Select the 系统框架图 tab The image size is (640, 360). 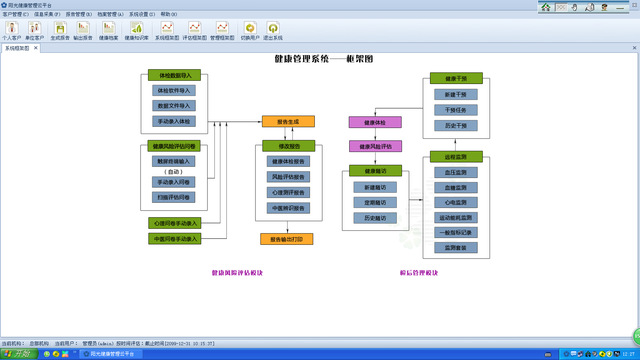click(x=17, y=48)
